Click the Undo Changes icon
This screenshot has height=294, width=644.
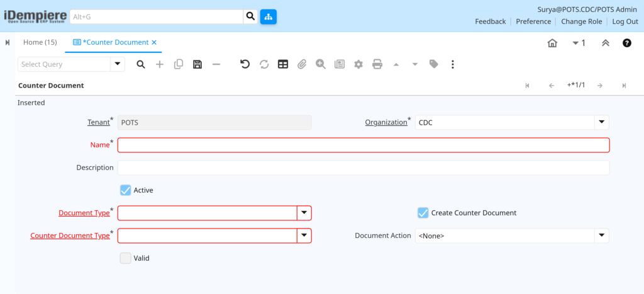coord(245,65)
